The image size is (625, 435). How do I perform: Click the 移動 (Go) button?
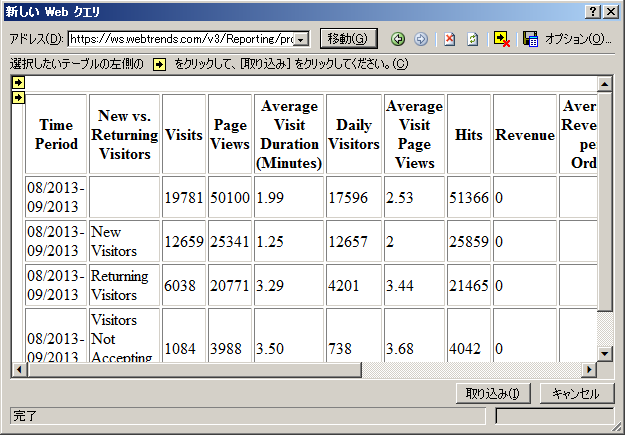click(348, 39)
